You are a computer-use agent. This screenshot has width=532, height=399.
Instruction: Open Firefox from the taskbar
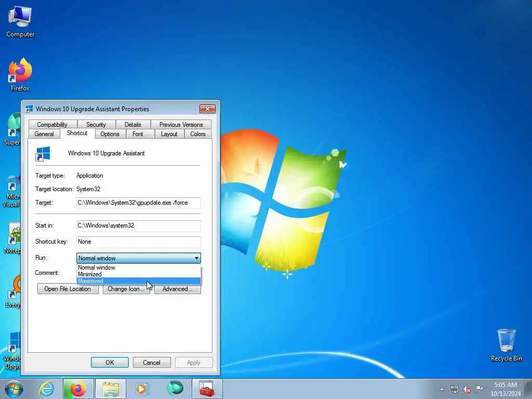click(78, 389)
